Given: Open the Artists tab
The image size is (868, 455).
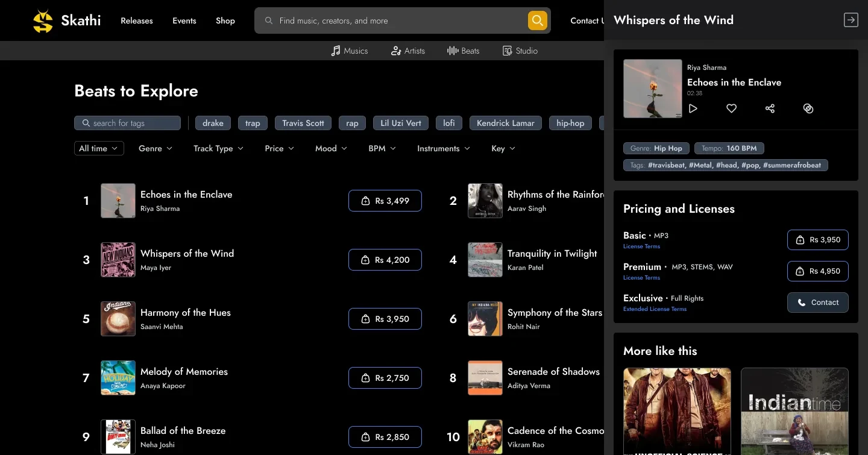Looking at the screenshot, I should click(408, 51).
